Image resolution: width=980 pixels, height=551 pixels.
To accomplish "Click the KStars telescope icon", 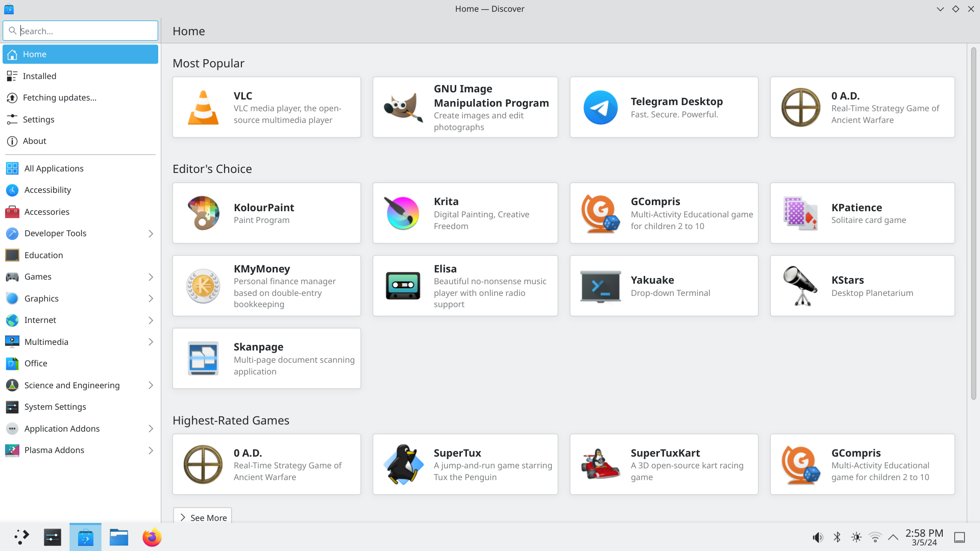I will (x=800, y=286).
